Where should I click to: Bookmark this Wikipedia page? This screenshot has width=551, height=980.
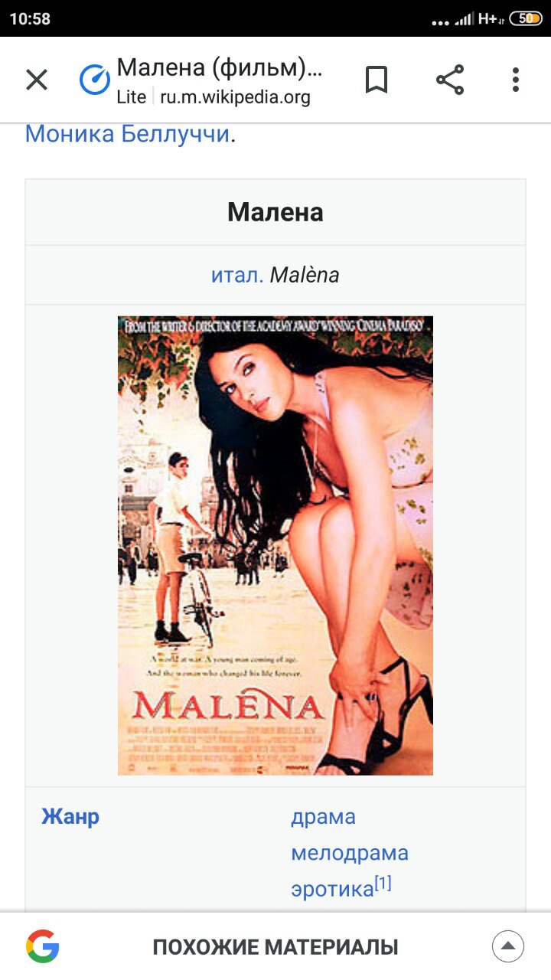376,80
